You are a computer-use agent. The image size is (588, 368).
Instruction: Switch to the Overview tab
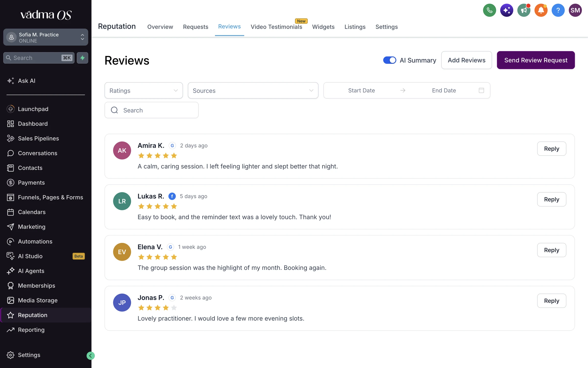pyautogui.click(x=160, y=27)
